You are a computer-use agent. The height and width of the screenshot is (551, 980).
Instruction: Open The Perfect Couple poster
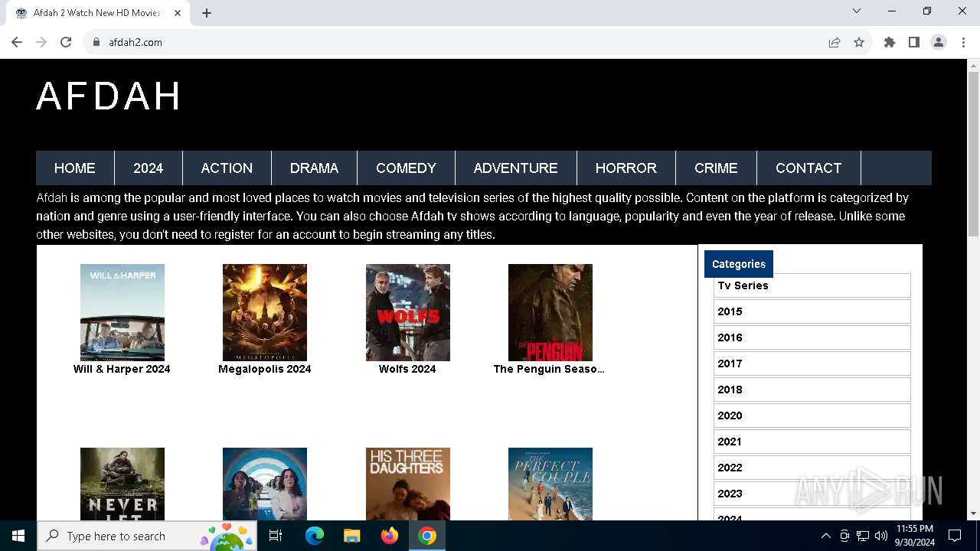550,484
